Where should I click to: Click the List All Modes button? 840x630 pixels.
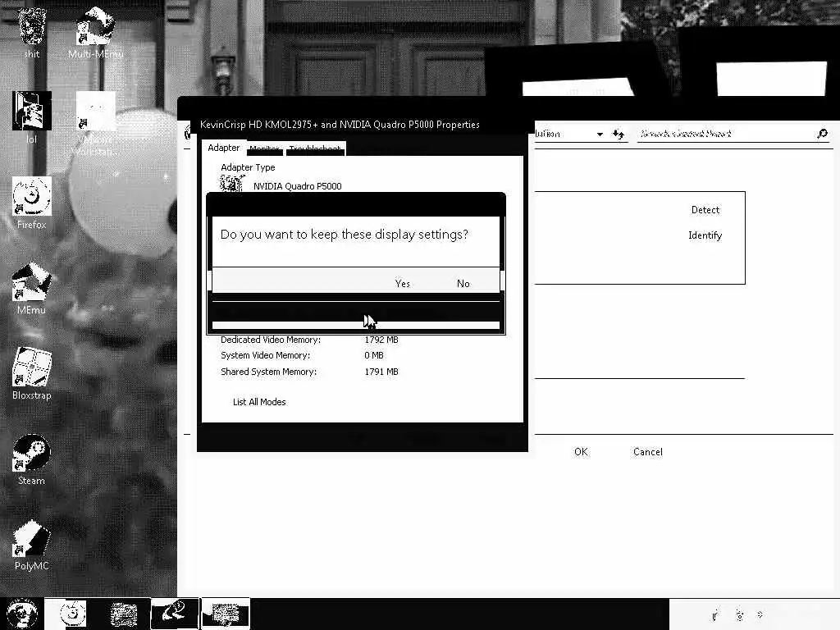(x=259, y=402)
